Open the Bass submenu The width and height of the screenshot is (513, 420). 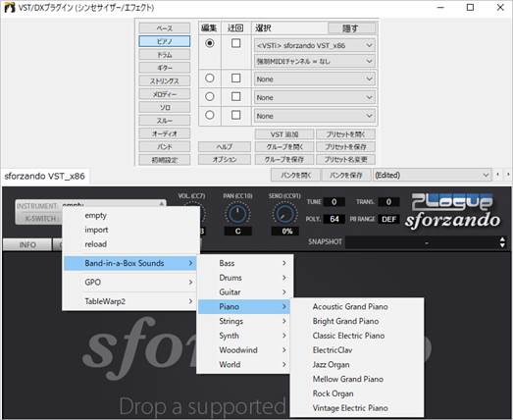(244, 263)
